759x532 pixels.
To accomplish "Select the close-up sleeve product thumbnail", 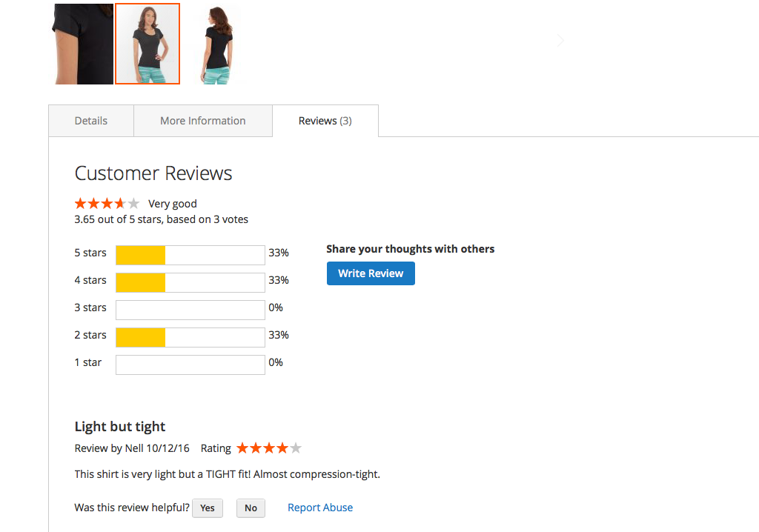I will (82, 44).
